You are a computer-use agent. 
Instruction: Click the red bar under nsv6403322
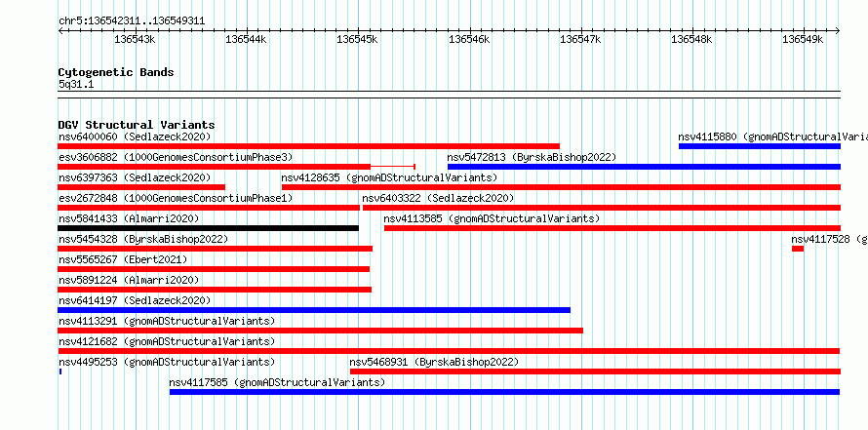coord(601,208)
